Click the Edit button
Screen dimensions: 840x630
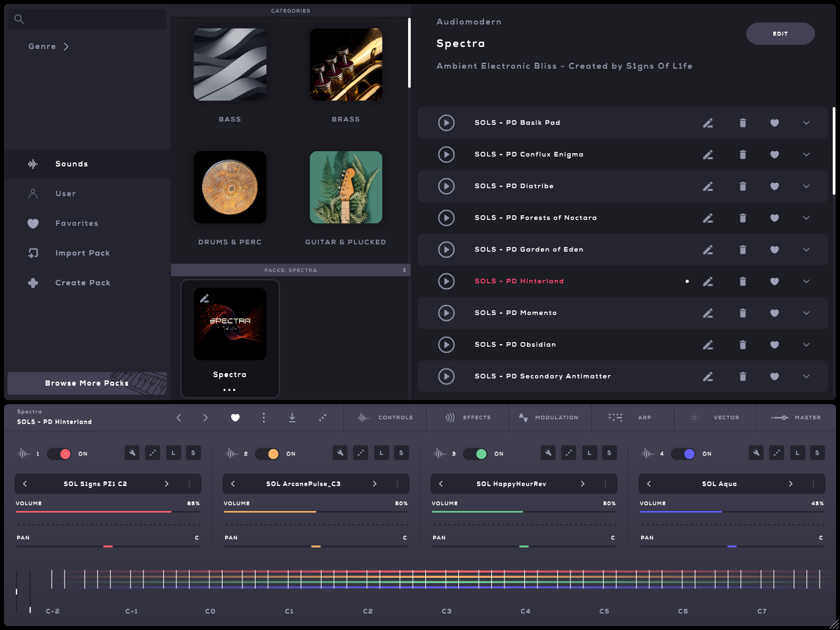[x=780, y=34]
